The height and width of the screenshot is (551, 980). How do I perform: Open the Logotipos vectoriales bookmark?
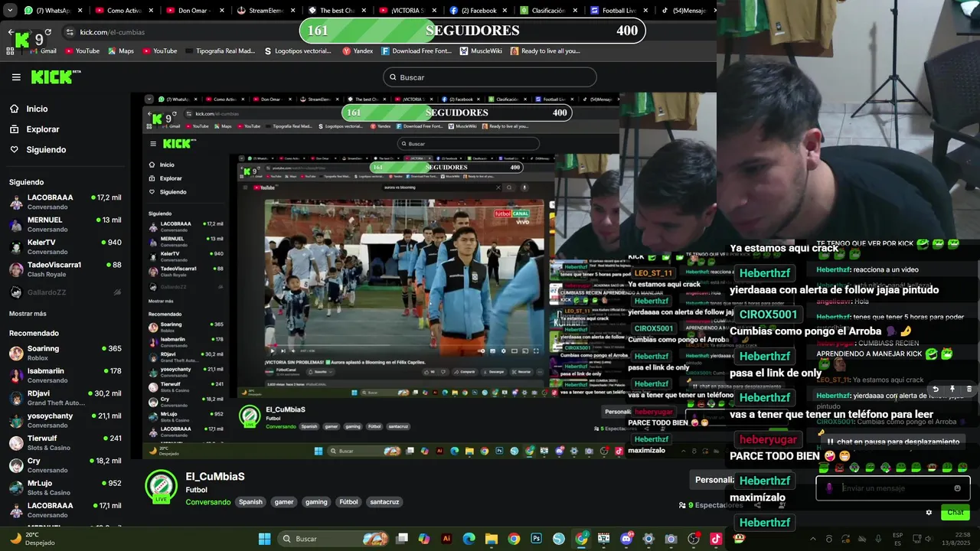coord(298,51)
